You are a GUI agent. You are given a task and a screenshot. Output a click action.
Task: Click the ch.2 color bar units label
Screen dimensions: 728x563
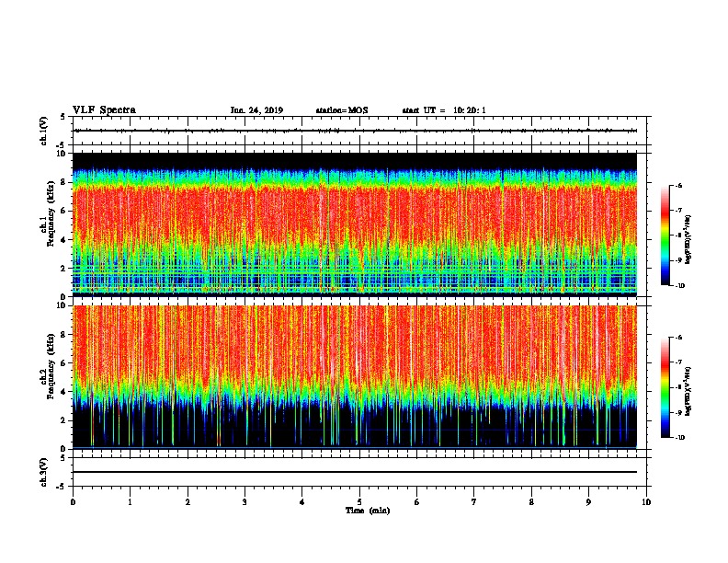coord(688,391)
